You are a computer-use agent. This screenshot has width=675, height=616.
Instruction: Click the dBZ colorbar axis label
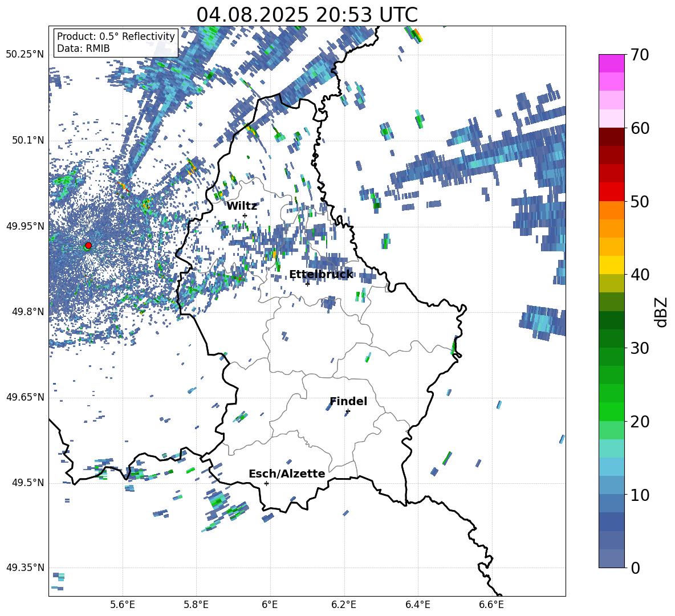pyautogui.click(x=662, y=312)
